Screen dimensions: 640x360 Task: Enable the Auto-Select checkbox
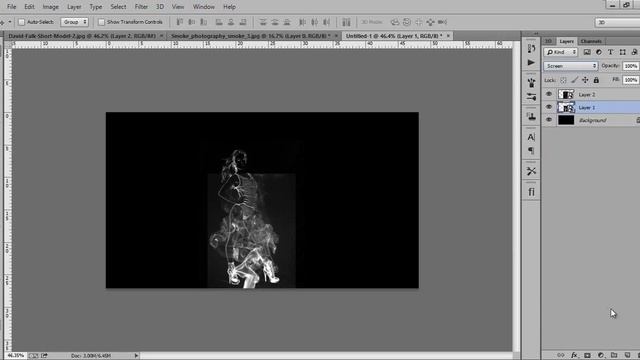(22, 22)
